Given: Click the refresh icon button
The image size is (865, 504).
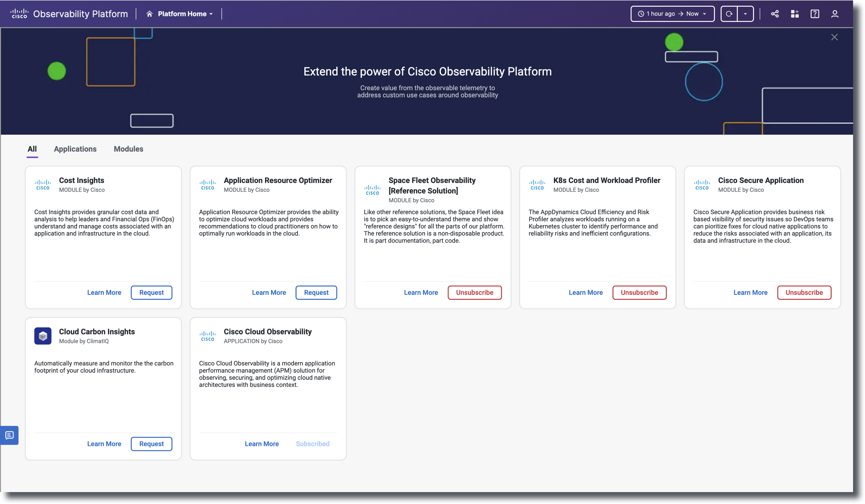Looking at the screenshot, I should [729, 14].
